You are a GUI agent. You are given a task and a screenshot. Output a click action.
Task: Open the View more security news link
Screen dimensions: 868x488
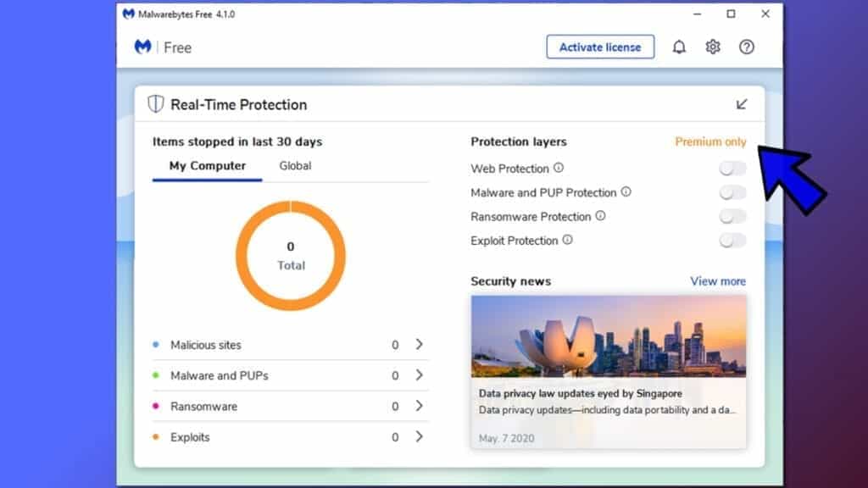(x=718, y=281)
